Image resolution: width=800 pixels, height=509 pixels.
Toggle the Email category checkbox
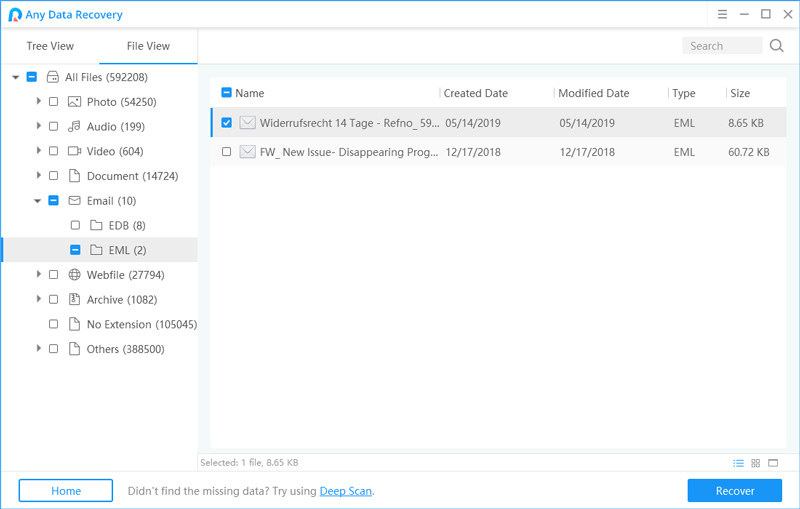coord(54,200)
